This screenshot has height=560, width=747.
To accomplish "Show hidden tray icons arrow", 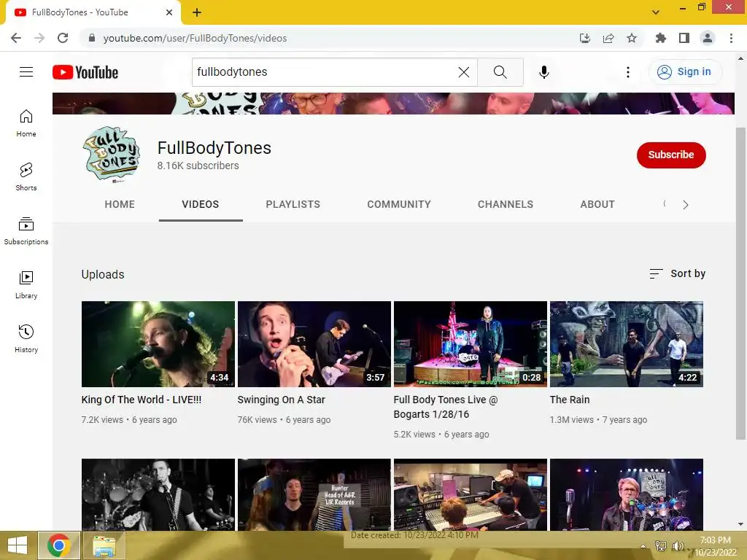I will (x=643, y=546).
